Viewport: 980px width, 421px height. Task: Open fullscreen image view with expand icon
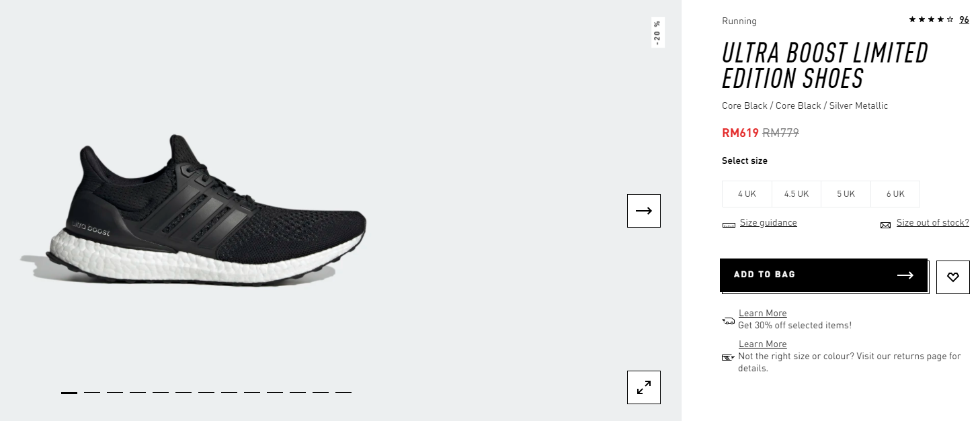tap(644, 387)
